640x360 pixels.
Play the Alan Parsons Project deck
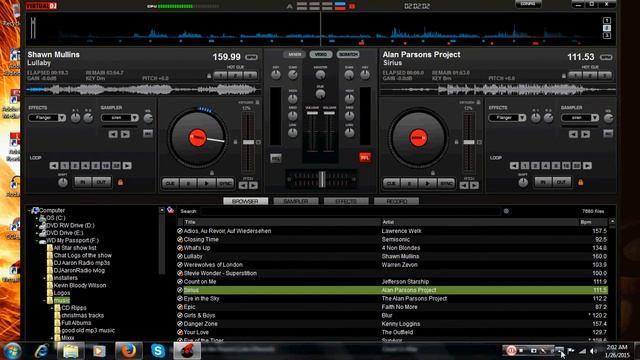427,184
